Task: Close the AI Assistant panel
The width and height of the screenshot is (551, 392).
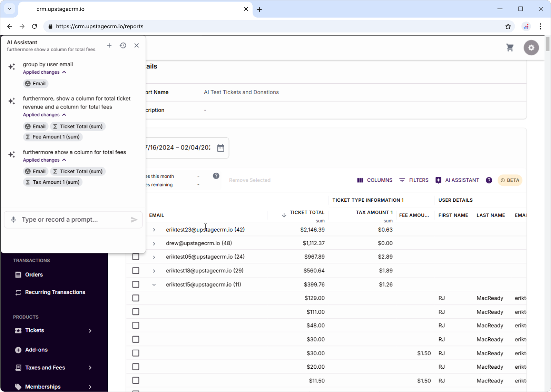Action: [136, 45]
